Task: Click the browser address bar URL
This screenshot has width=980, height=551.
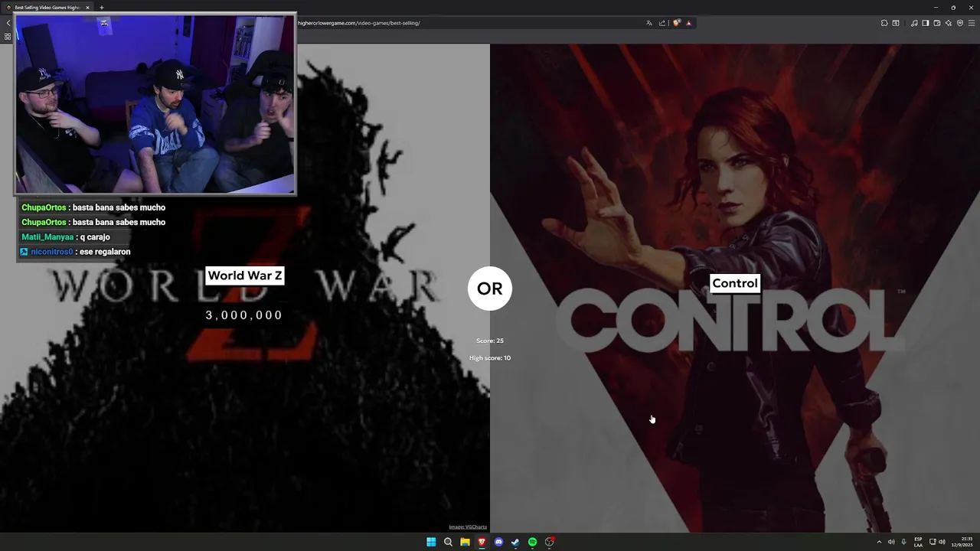Action: (x=358, y=23)
